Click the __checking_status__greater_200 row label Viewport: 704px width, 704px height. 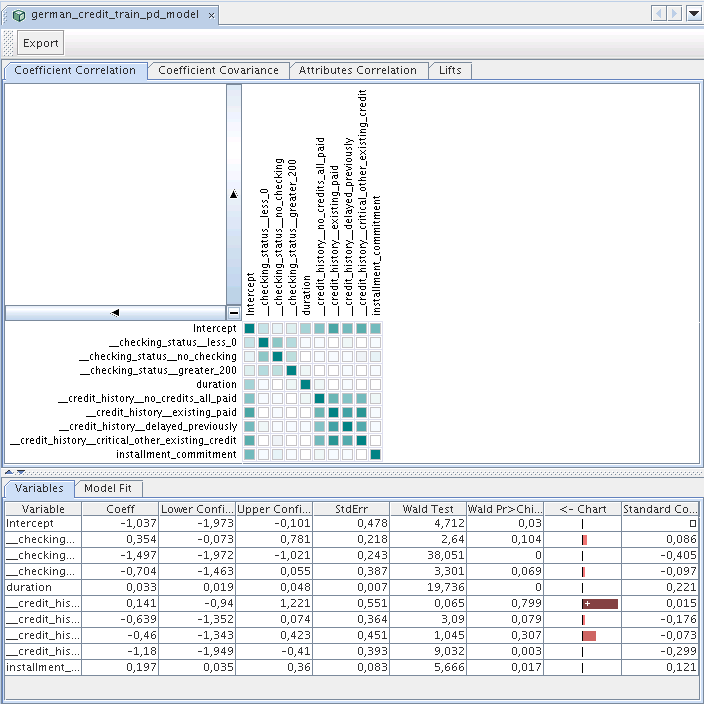pyautogui.click(x=158, y=370)
